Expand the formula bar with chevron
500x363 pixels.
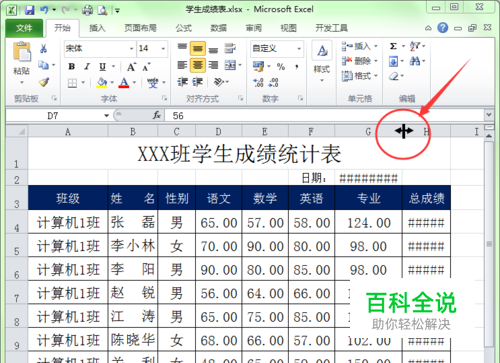click(489, 115)
